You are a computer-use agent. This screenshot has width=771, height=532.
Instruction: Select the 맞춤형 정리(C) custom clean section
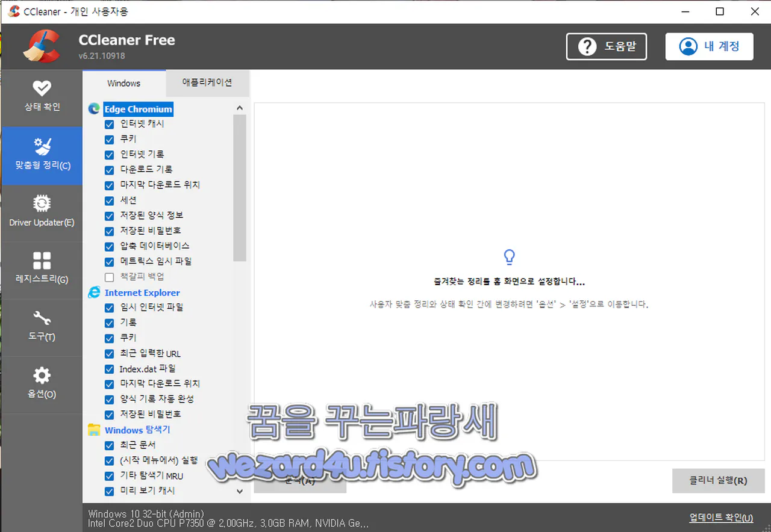[x=42, y=155]
